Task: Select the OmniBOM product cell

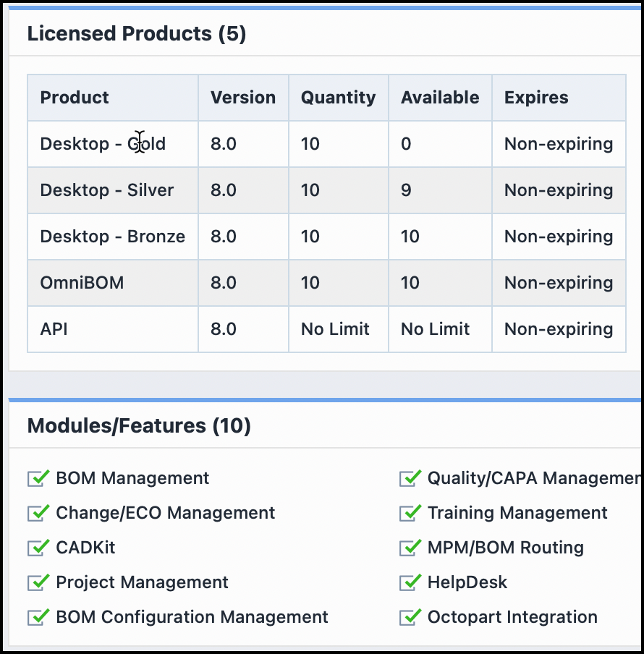Action: click(x=82, y=283)
